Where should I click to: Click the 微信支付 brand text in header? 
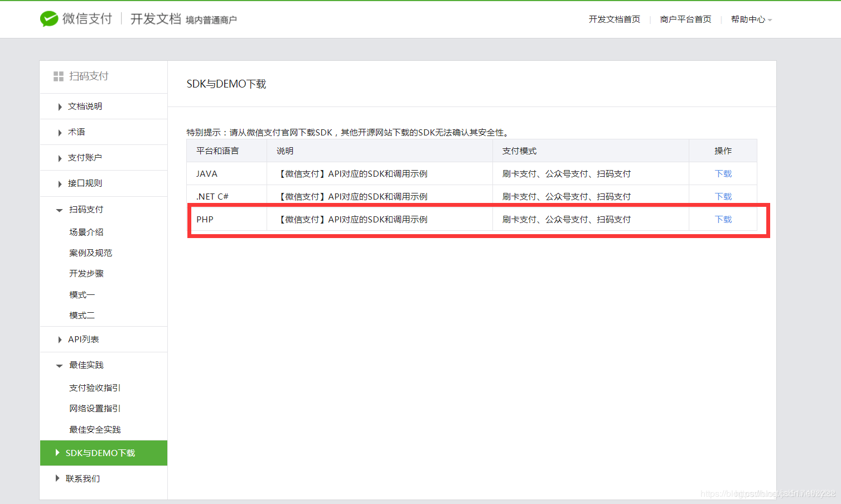point(87,18)
